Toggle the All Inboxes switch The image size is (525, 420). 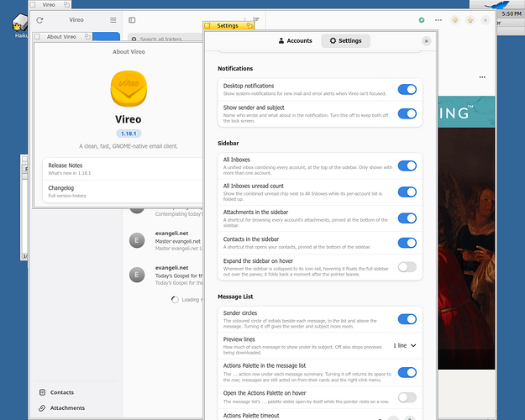click(407, 165)
